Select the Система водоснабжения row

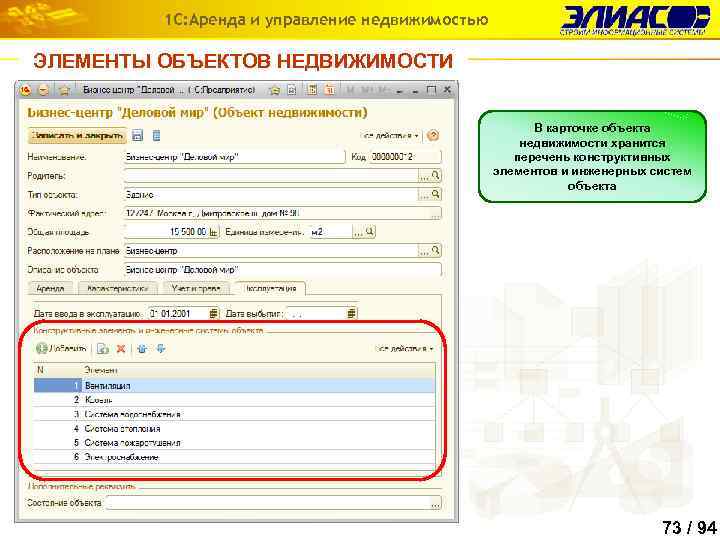(x=234, y=414)
